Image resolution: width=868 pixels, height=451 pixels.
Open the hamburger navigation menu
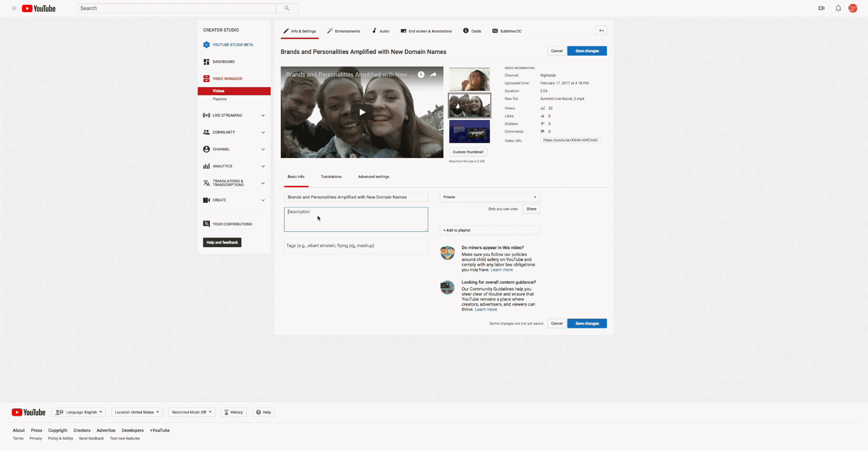tap(14, 8)
